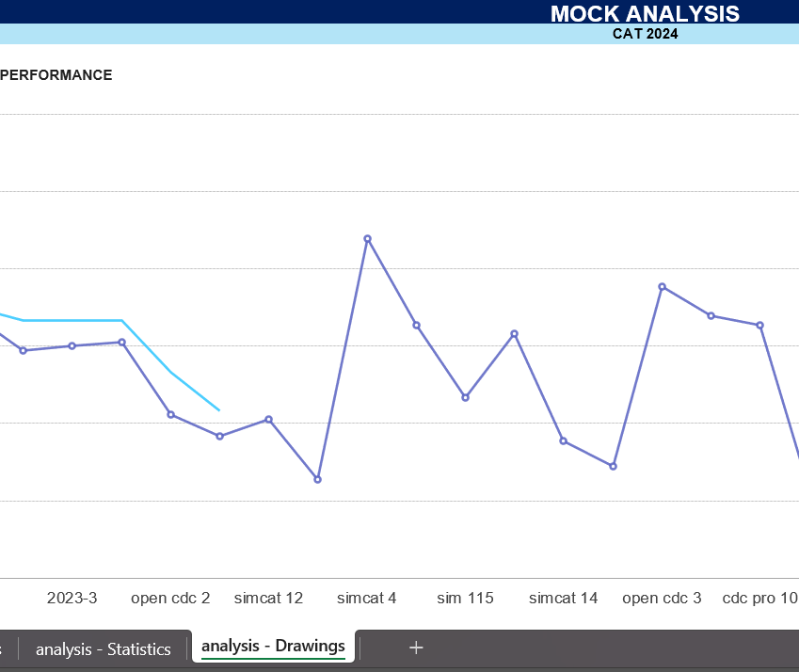Select the CAT 2024 subtitle cell

645,35
